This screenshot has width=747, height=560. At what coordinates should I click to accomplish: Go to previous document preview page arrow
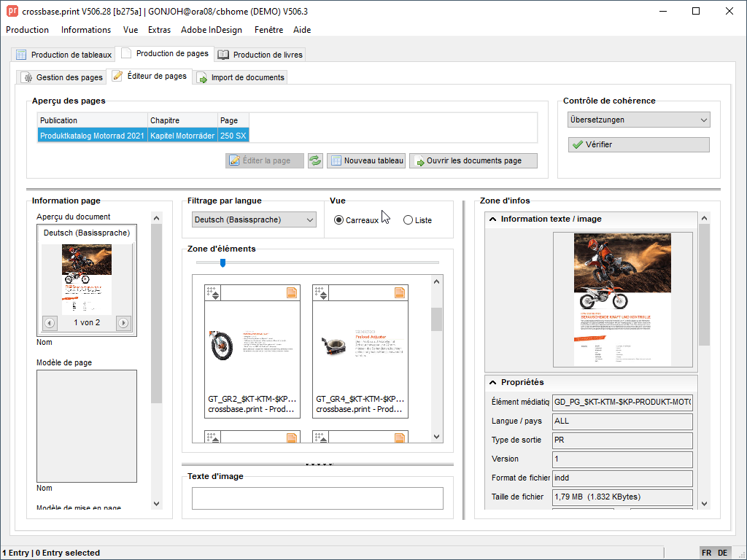click(x=50, y=323)
